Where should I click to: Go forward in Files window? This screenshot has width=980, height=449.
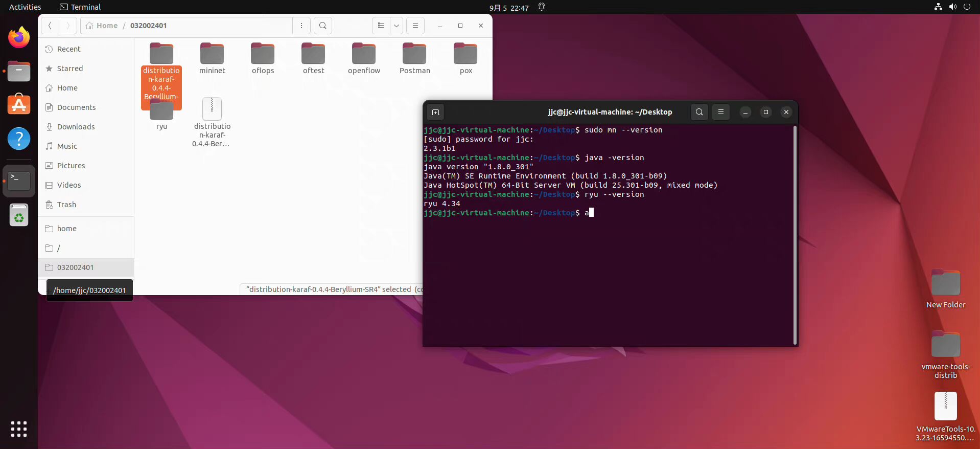click(x=68, y=26)
